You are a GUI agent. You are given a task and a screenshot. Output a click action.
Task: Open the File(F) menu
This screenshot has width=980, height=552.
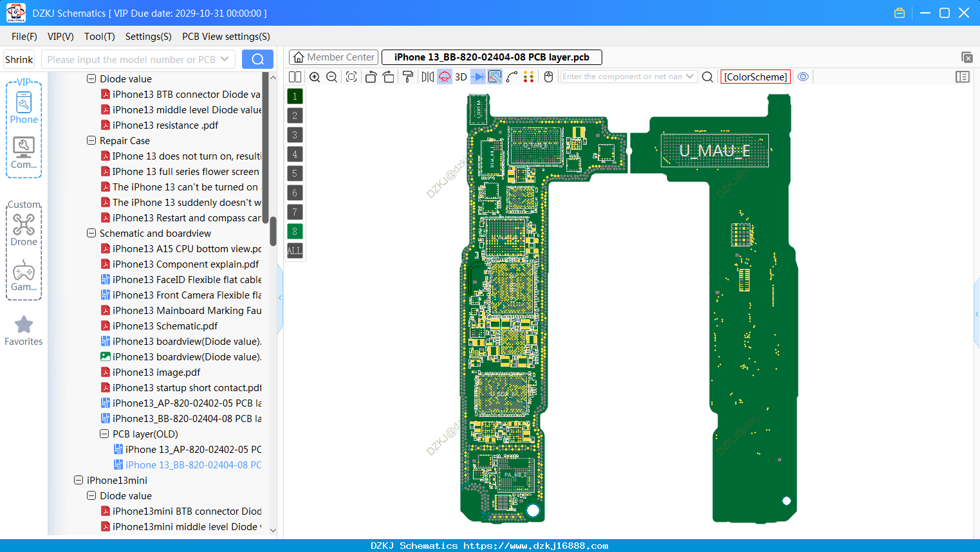pyautogui.click(x=24, y=37)
